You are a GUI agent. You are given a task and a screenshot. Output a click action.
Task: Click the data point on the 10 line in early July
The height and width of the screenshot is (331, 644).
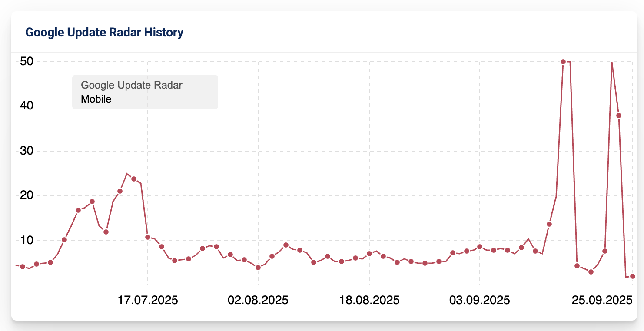point(64,240)
